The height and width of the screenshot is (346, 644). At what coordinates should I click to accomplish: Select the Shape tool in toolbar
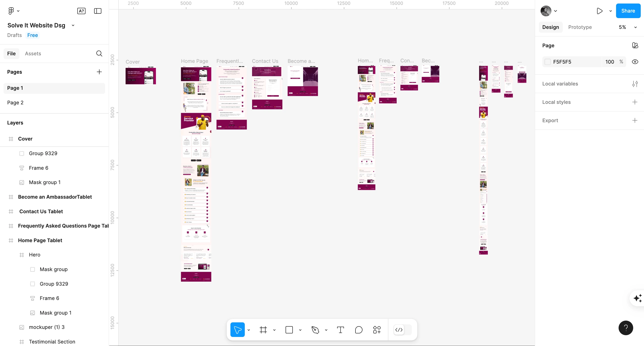[x=289, y=329]
